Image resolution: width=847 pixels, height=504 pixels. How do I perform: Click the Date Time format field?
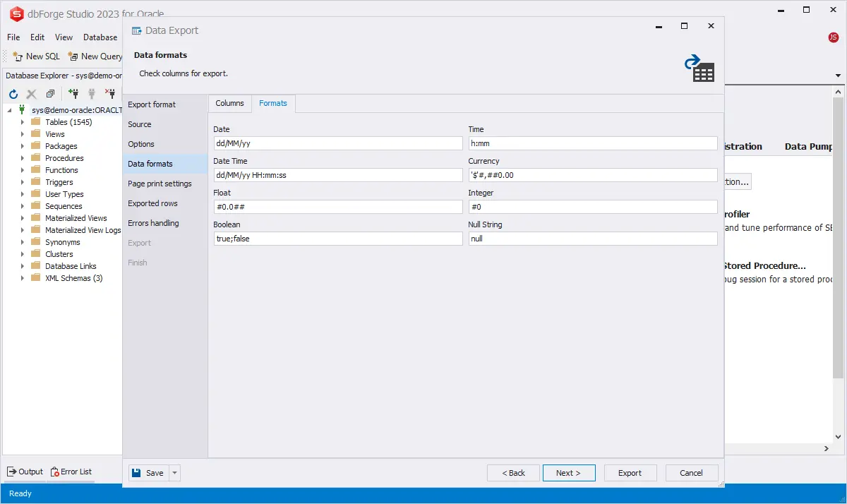337,175
